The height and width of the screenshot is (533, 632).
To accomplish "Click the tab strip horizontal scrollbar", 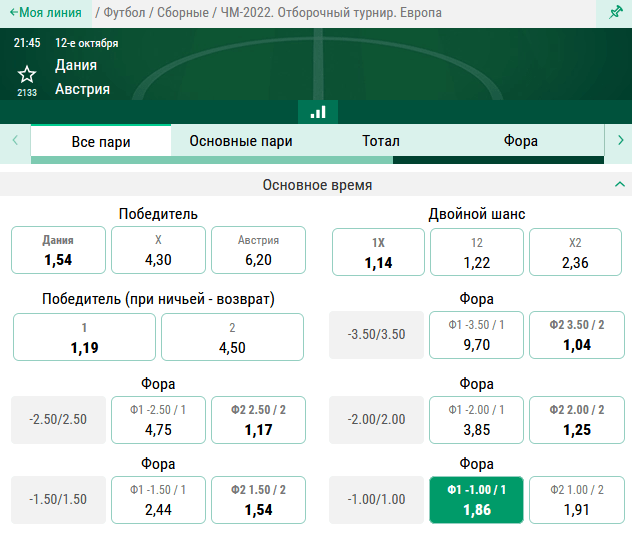I will [x=317, y=160].
